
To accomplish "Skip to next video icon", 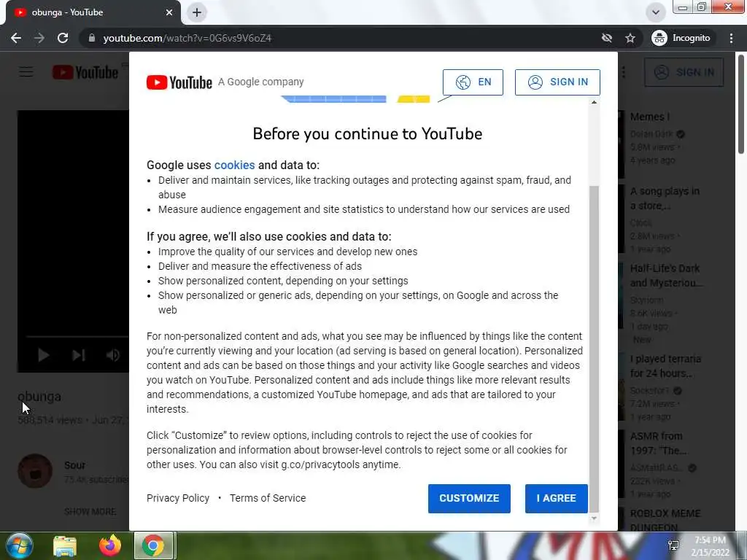I will 79,355.
